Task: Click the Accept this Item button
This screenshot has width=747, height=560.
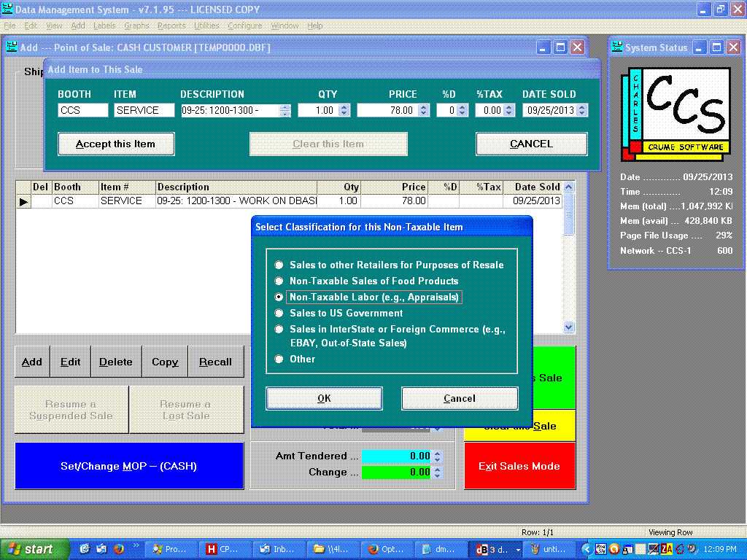Action: (x=116, y=144)
